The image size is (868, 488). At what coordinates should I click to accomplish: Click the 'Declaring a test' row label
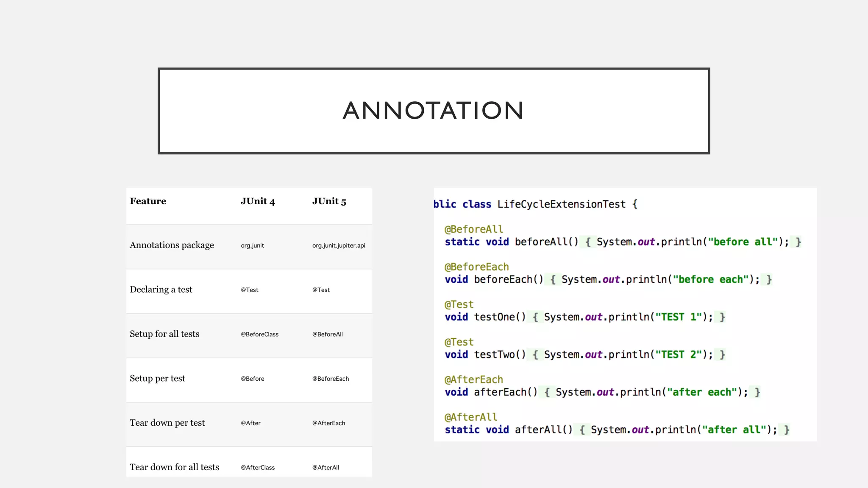[161, 290]
